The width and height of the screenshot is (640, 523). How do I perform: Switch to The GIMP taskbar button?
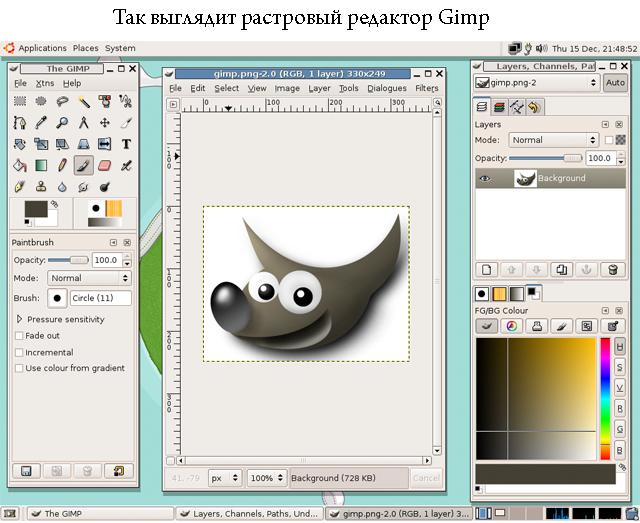[x=101, y=514]
